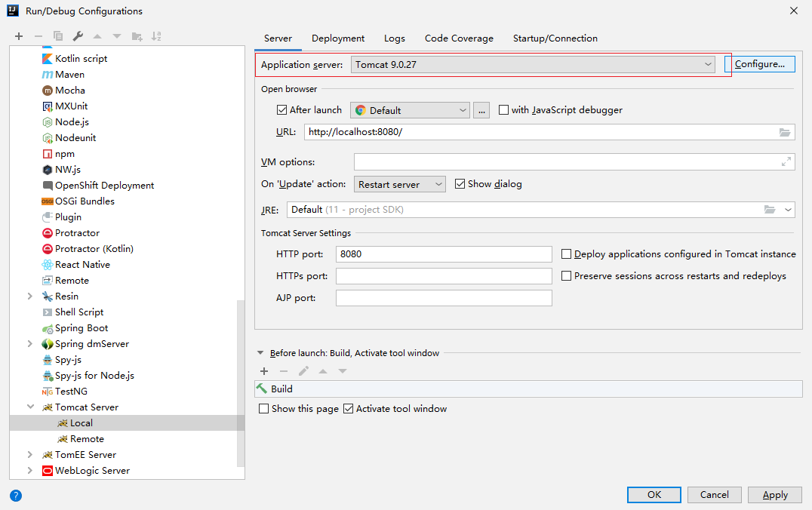Select the Node.js configuration type
This screenshot has height=510, width=812.
coord(66,122)
